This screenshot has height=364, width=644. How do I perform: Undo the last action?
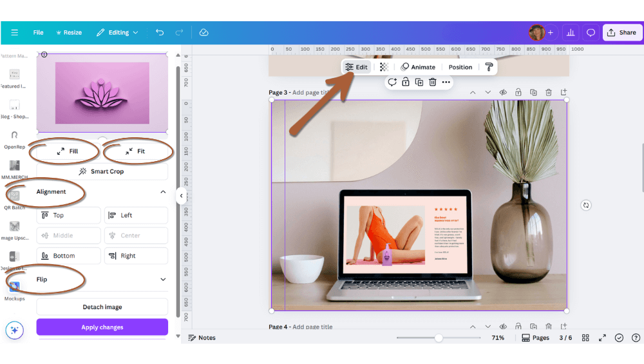point(160,32)
